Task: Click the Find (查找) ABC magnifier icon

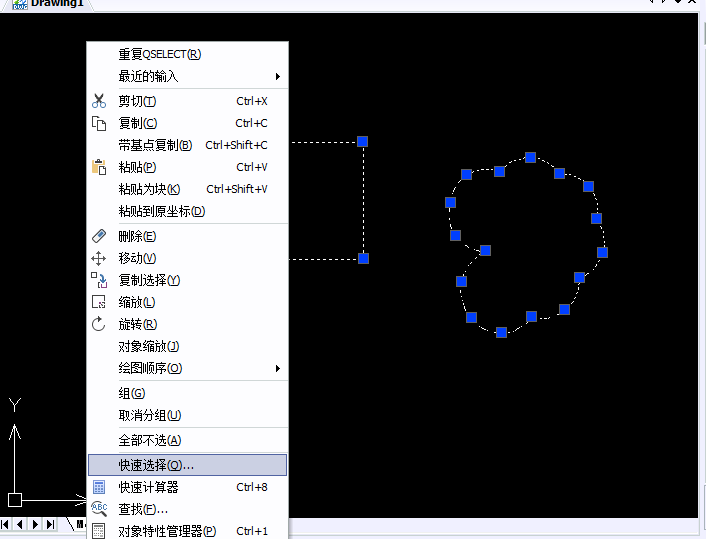Action: coord(99,509)
